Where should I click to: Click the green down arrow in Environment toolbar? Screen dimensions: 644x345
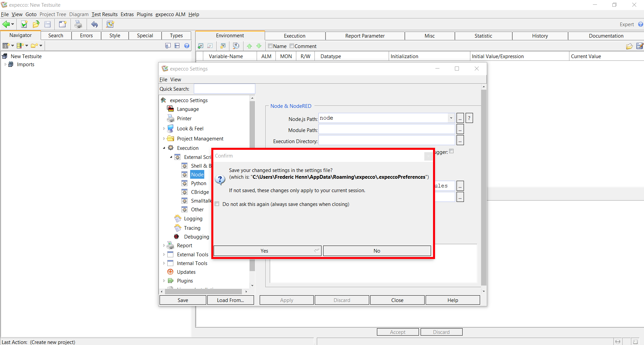coord(259,46)
